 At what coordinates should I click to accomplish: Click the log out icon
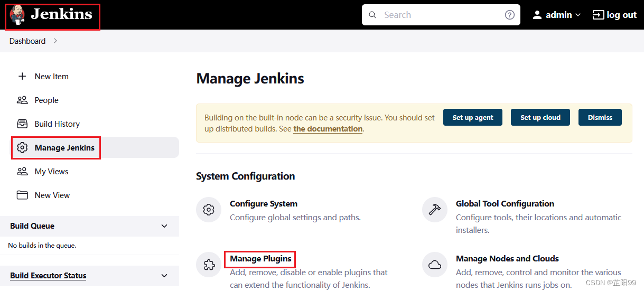tap(598, 15)
